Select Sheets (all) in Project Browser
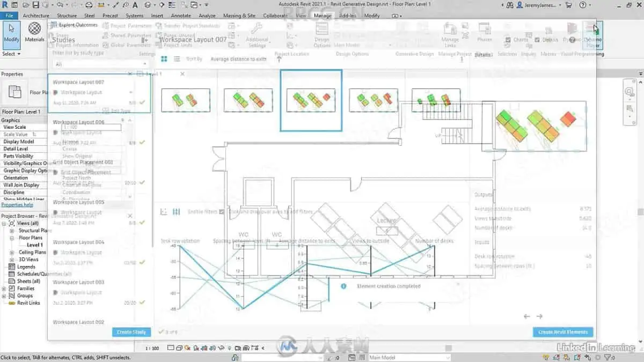Image resolution: width=644 pixels, height=362 pixels. pos(28,281)
